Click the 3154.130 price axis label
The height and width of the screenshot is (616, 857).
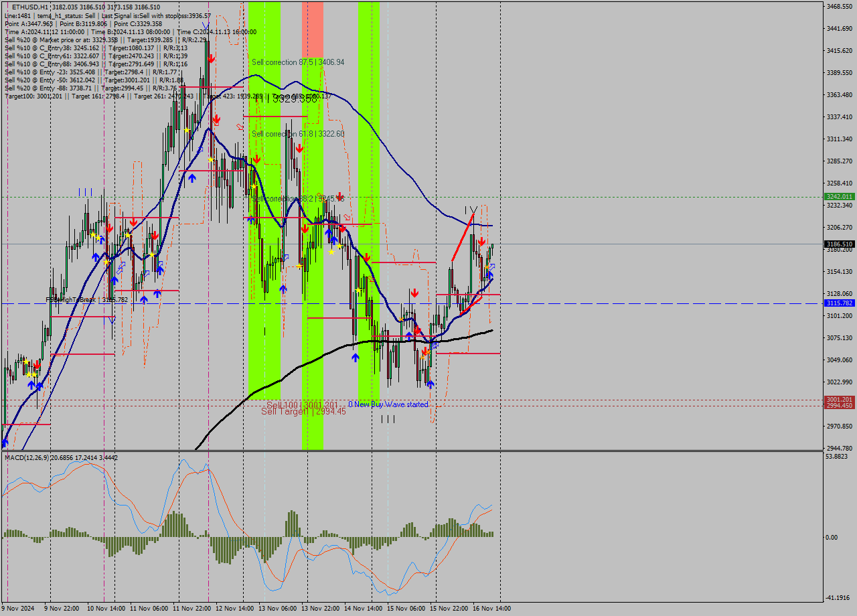point(839,271)
